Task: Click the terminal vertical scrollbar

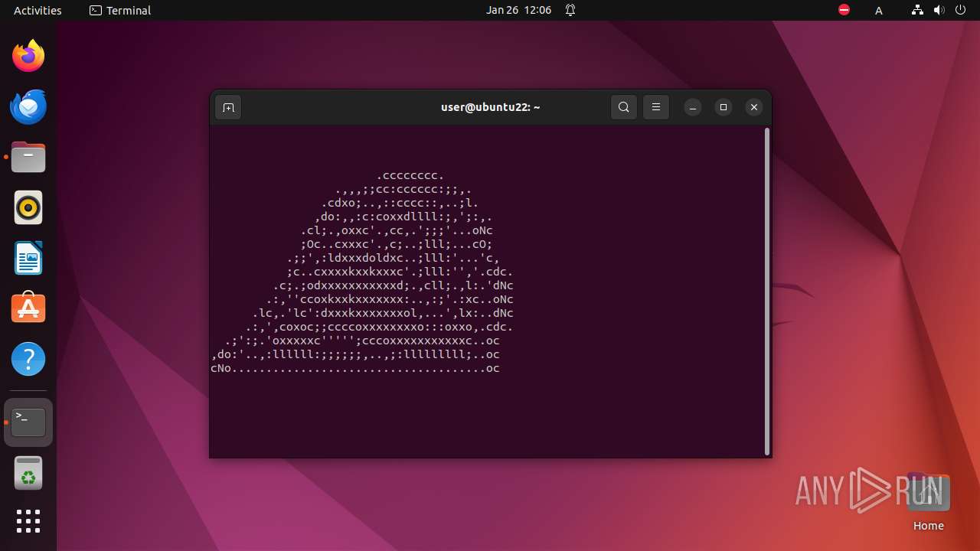Action: pyautogui.click(x=766, y=291)
